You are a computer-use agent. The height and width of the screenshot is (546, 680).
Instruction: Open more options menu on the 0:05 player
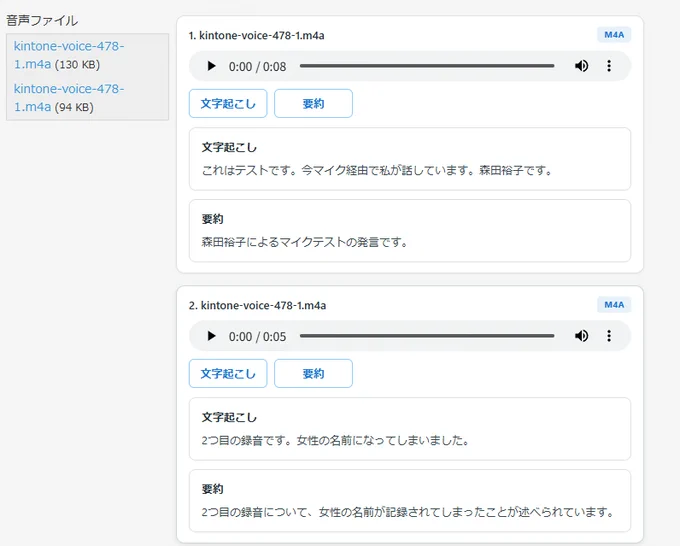(x=609, y=336)
